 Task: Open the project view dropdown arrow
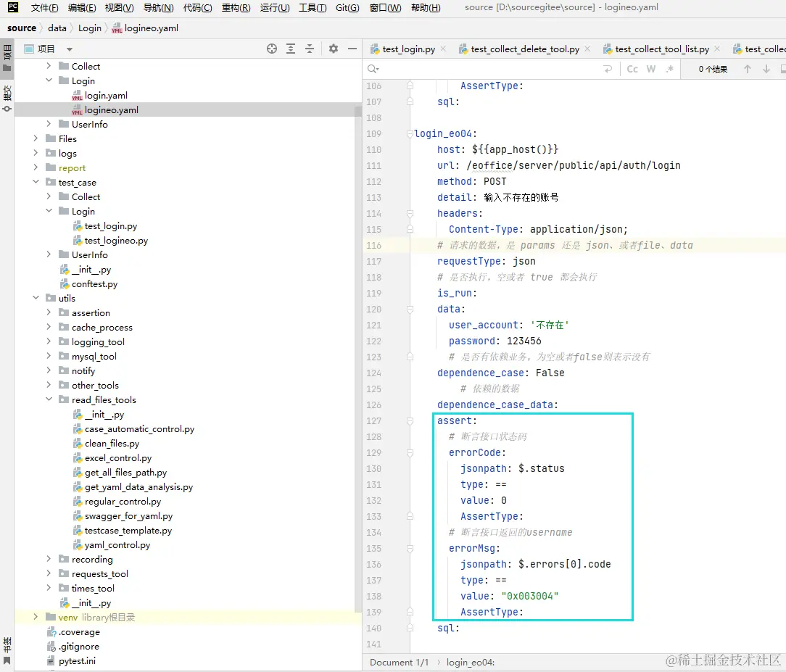pyautogui.click(x=70, y=49)
